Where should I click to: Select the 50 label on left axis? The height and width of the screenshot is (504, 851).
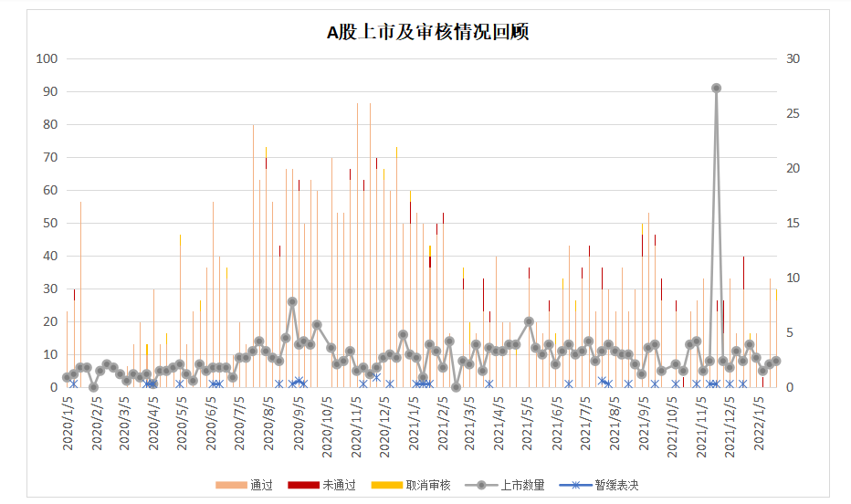(49, 223)
